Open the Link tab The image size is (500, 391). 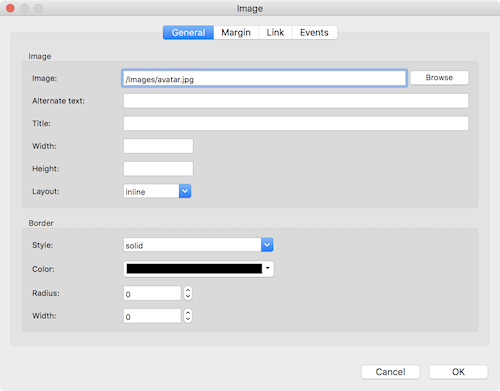point(275,33)
